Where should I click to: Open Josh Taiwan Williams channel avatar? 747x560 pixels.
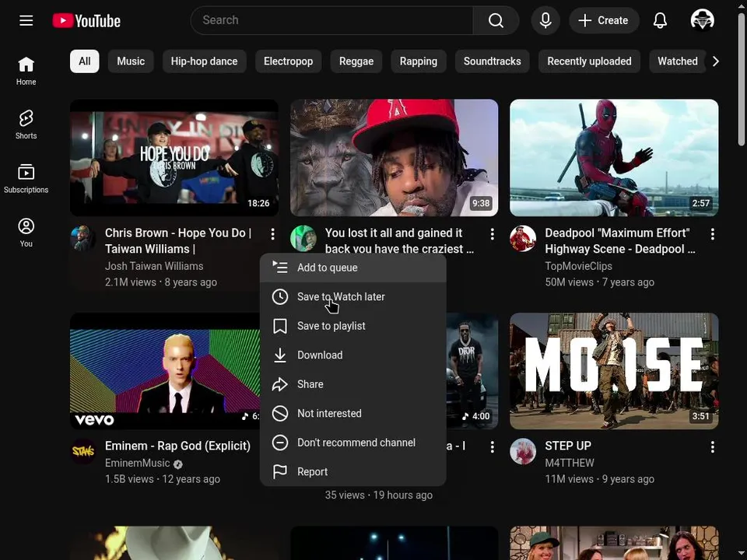[83, 238]
